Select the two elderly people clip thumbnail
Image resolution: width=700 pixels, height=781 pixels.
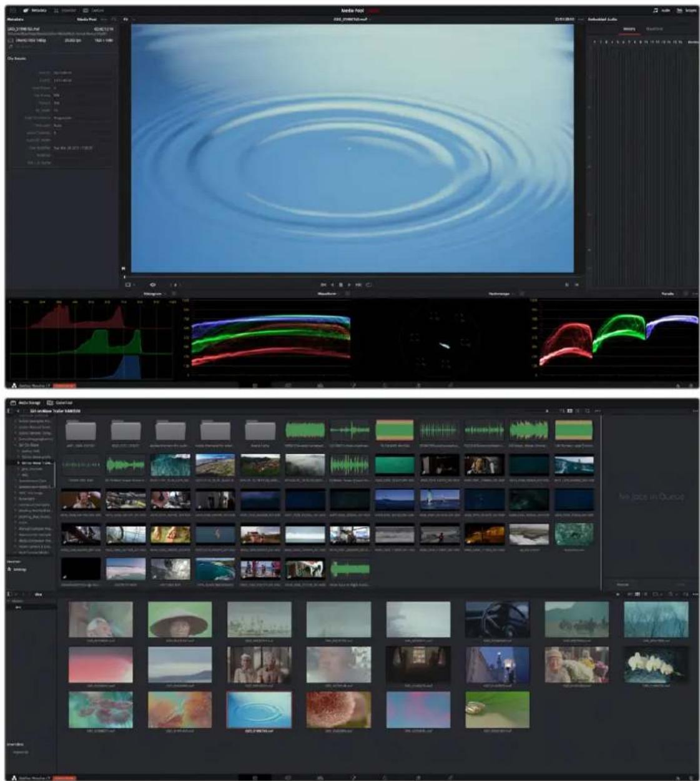[x=259, y=664]
